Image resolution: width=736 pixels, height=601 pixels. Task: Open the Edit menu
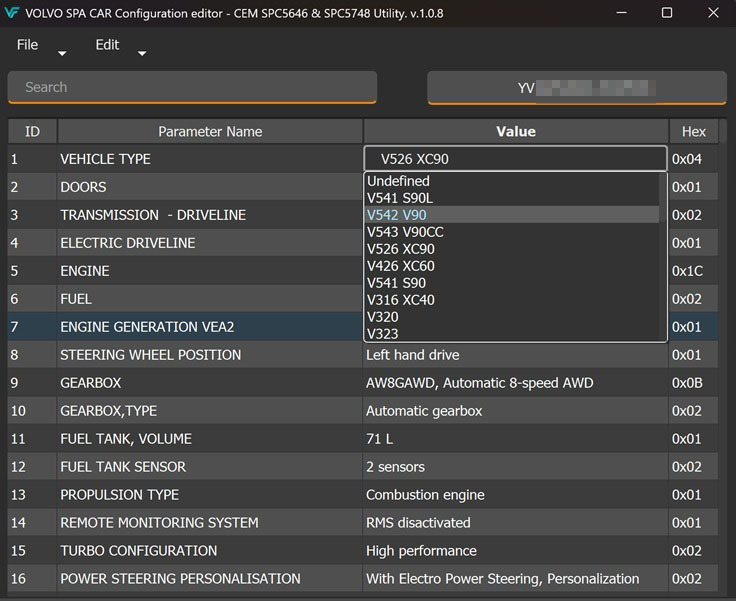point(107,45)
